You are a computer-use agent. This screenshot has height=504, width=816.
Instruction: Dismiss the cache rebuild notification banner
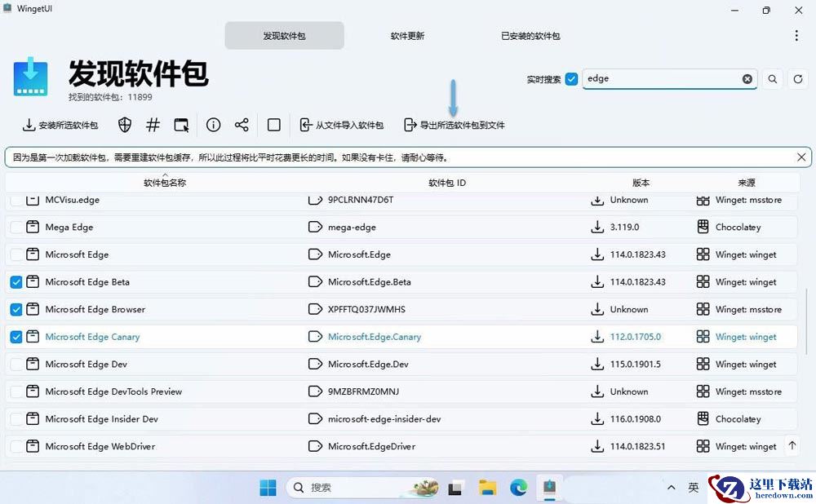coord(801,157)
